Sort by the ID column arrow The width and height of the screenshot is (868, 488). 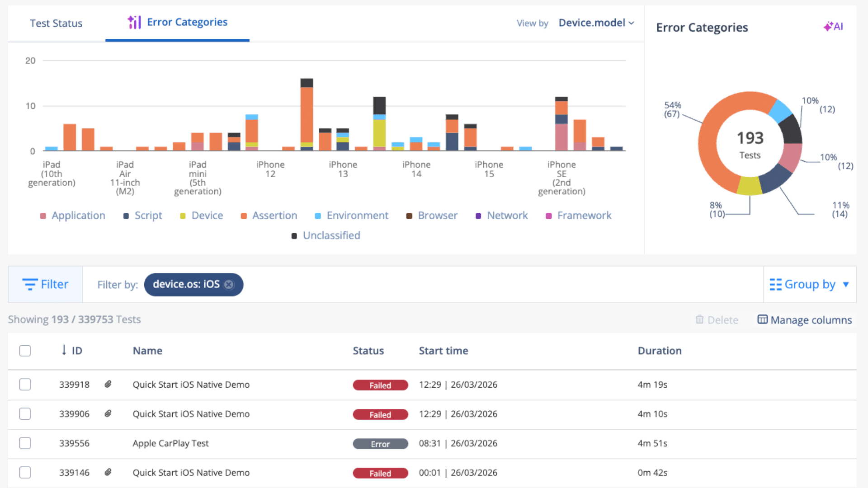[64, 350]
